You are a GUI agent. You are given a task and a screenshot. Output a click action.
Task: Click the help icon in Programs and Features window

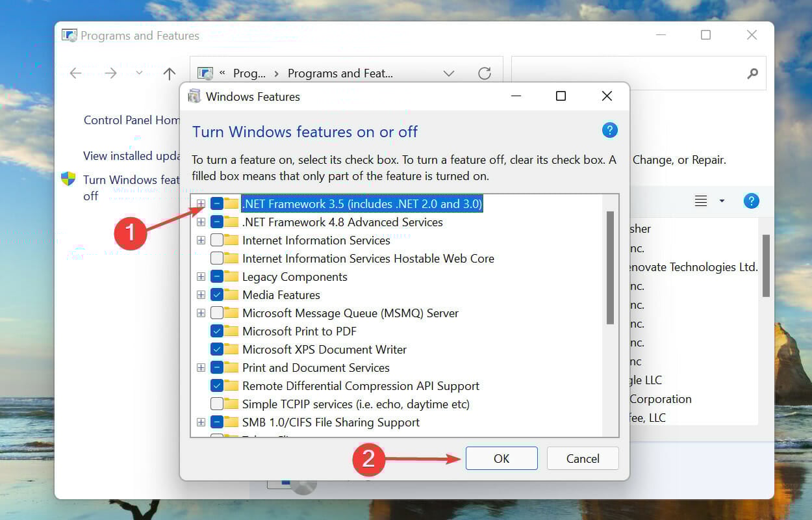click(751, 201)
